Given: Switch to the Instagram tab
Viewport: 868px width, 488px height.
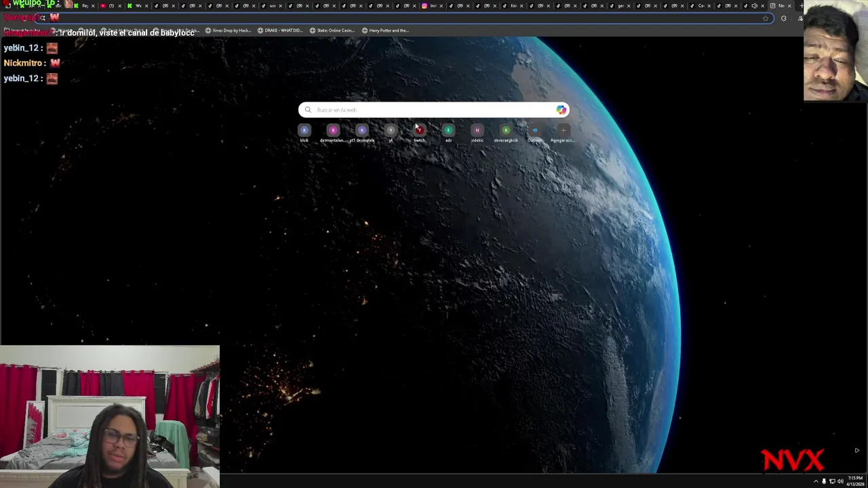Looking at the screenshot, I should [433, 5].
